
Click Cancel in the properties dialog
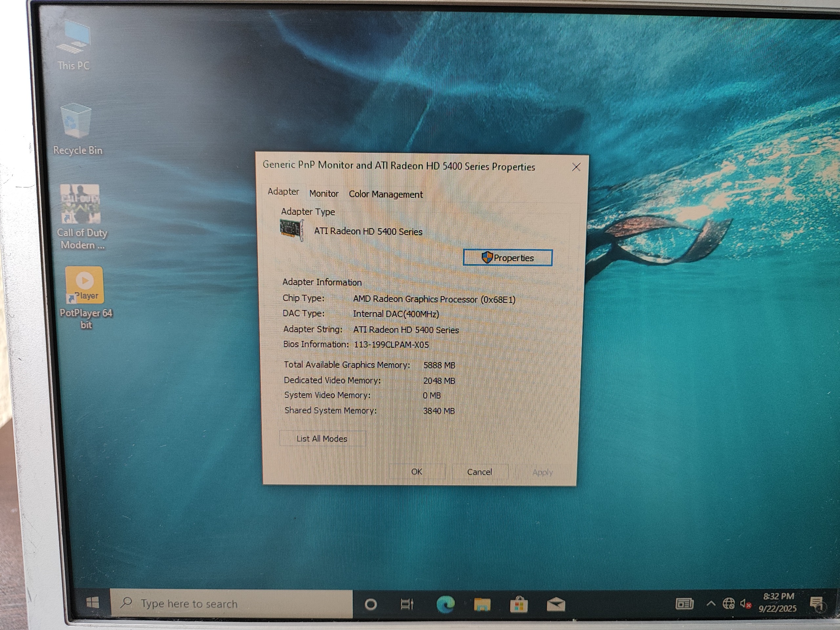(480, 472)
